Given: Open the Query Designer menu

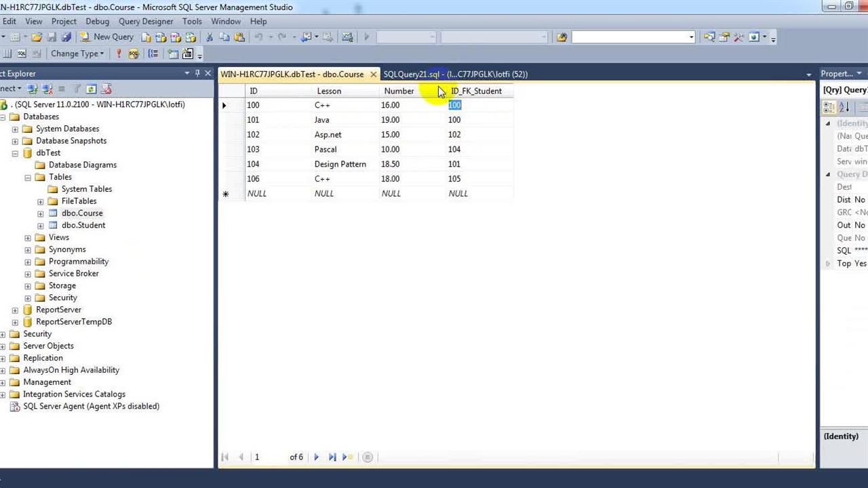Looking at the screenshot, I should (x=146, y=21).
